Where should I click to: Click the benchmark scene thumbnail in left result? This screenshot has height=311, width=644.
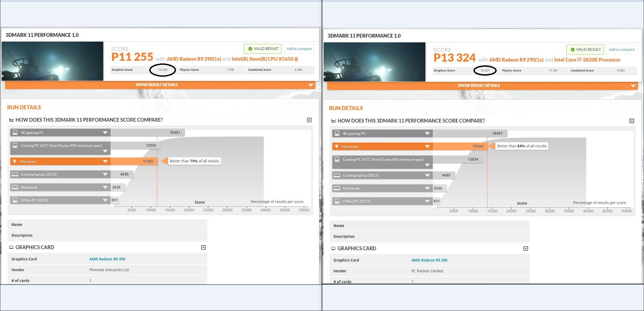pos(53,61)
